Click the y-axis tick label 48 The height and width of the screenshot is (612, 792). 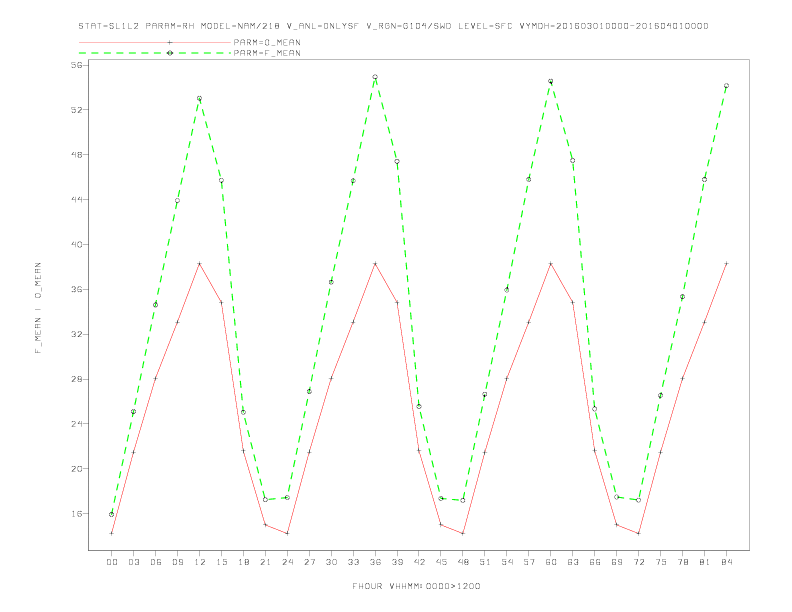click(77, 155)
